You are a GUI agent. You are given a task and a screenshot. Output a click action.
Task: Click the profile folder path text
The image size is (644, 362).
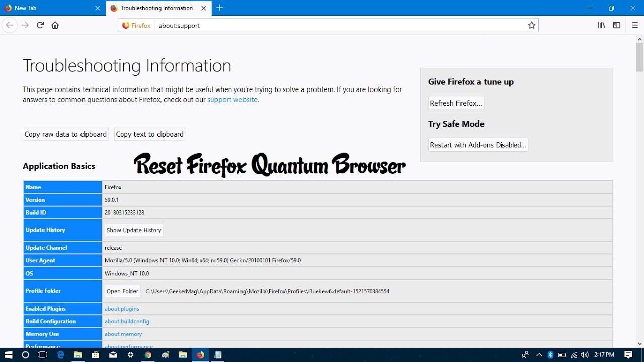tap(268, 291)
